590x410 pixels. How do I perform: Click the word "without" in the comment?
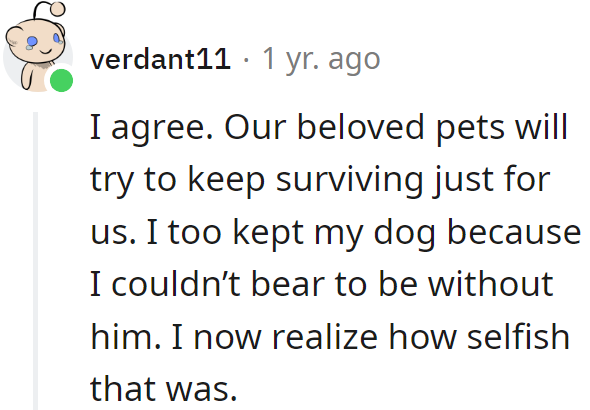(x=491, y=284)
